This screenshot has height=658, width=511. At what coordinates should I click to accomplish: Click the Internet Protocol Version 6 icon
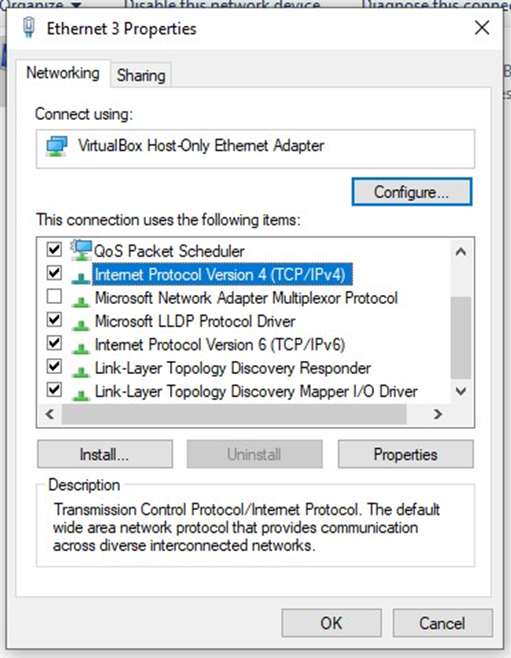81,347
